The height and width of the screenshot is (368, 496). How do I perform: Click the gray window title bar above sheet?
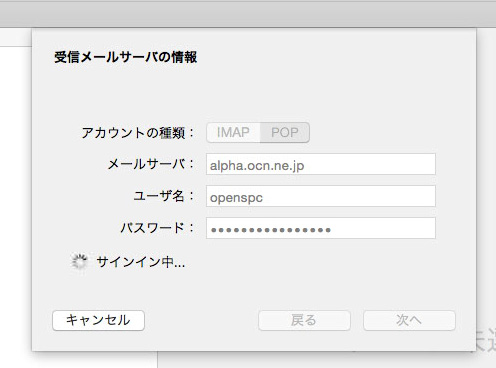(x=248, y=14)
